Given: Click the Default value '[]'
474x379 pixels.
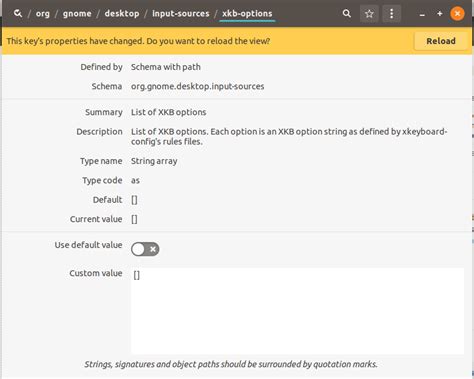Looking at the screenshot, I should 134,200.
